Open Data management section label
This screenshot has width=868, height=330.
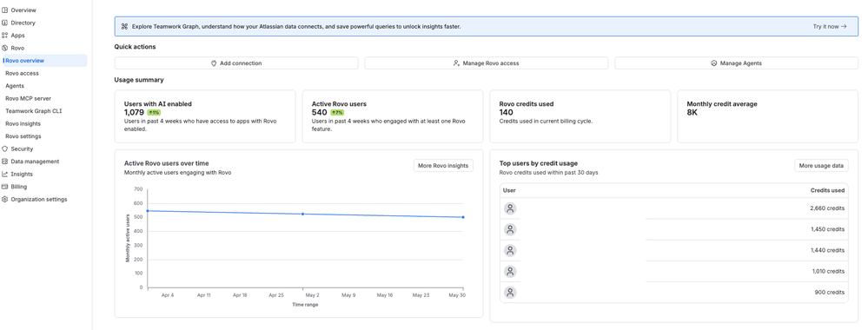35,162
